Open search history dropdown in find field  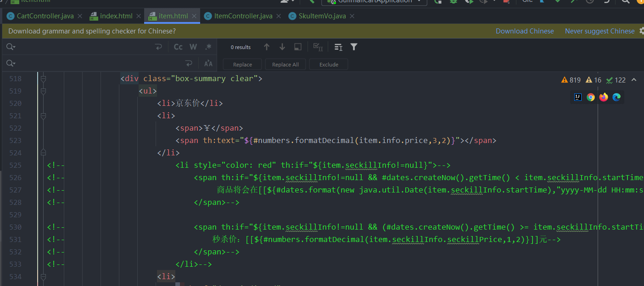point(11,47)
